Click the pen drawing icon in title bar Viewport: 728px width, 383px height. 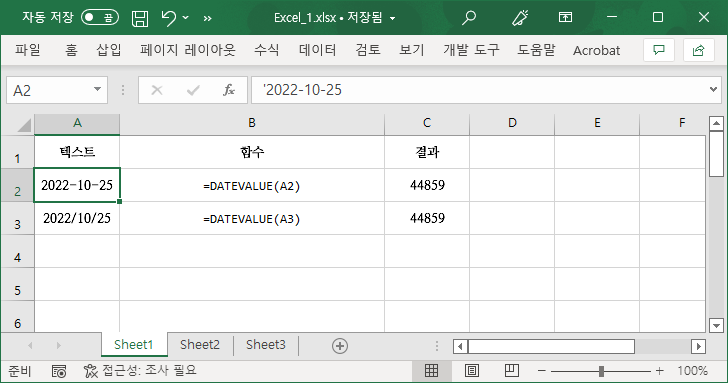[x=520, y=18]
